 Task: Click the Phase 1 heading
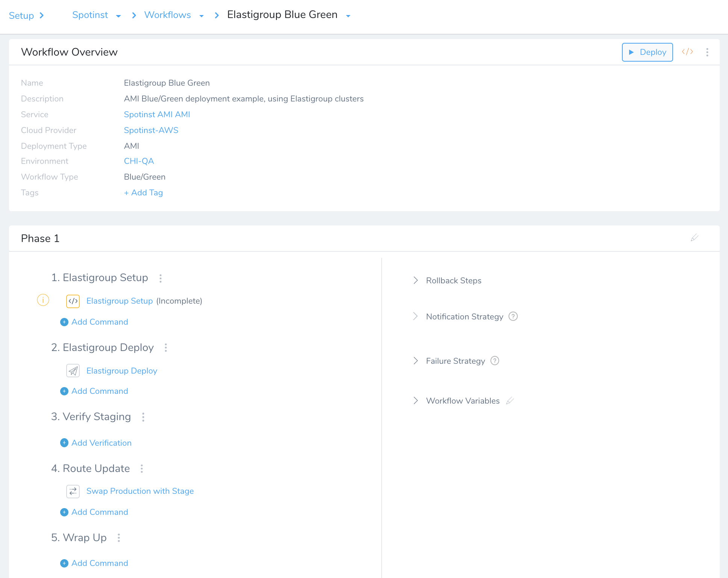point(40,238)
